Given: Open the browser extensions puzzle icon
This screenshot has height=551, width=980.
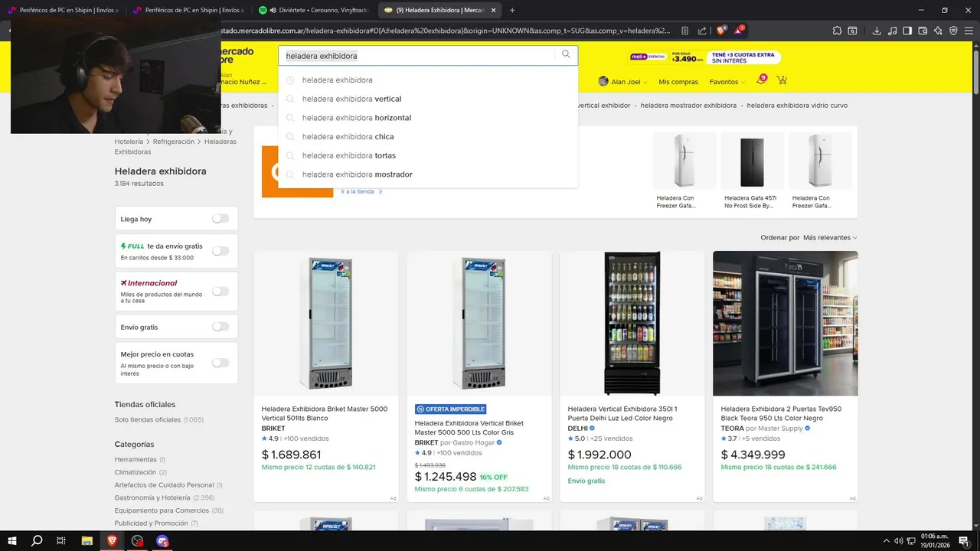Looking at the screenshot, I should pos(837,31).
